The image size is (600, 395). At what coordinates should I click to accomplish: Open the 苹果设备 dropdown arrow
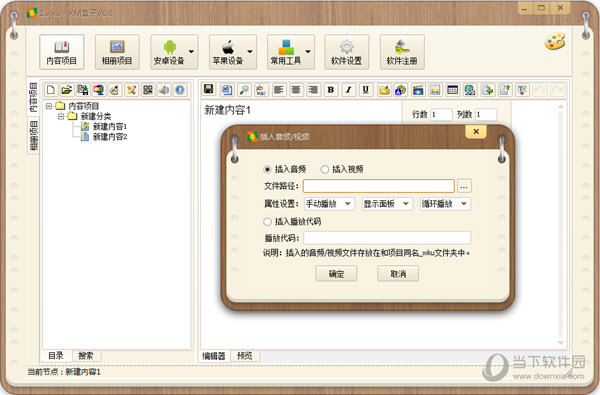click(250, 52)
